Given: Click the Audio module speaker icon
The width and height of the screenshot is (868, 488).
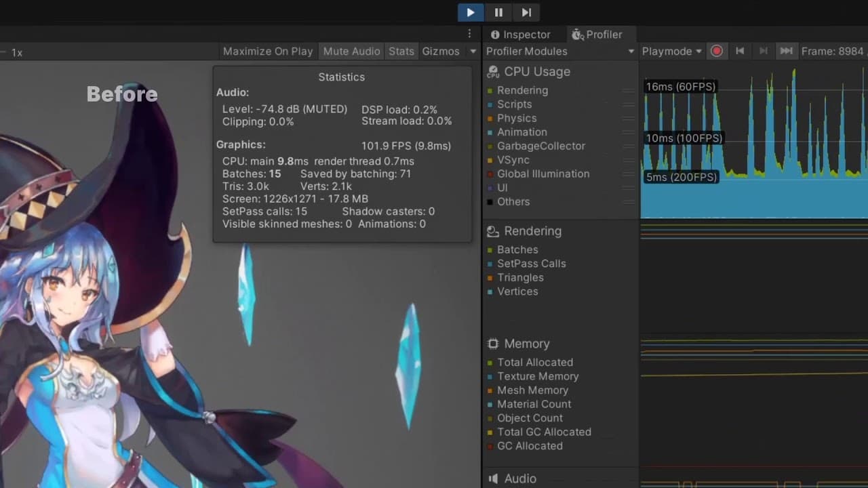Looking at the screenshot, I should [x=493, y=479].
